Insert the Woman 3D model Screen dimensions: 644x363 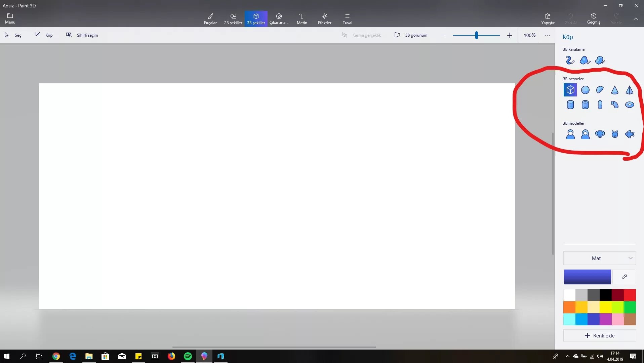(585, 134)
